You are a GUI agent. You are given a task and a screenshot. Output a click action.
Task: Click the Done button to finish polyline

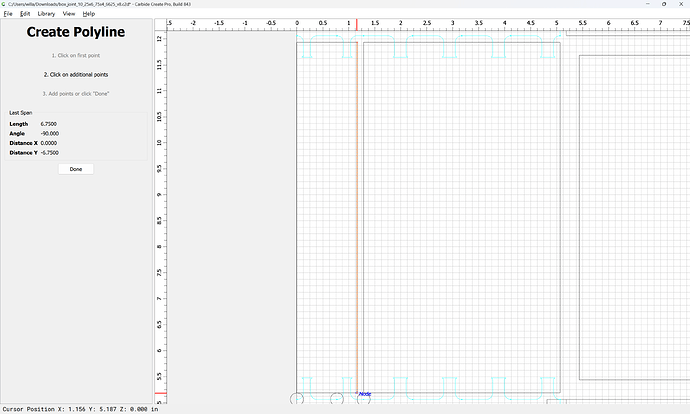[76, 169]
